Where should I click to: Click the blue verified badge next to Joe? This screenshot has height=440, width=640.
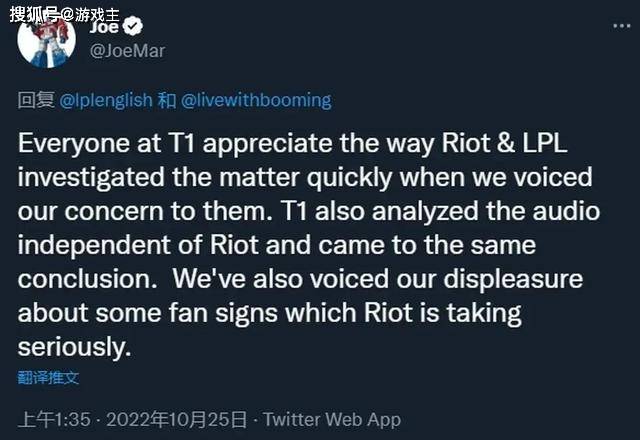(133, 26)
